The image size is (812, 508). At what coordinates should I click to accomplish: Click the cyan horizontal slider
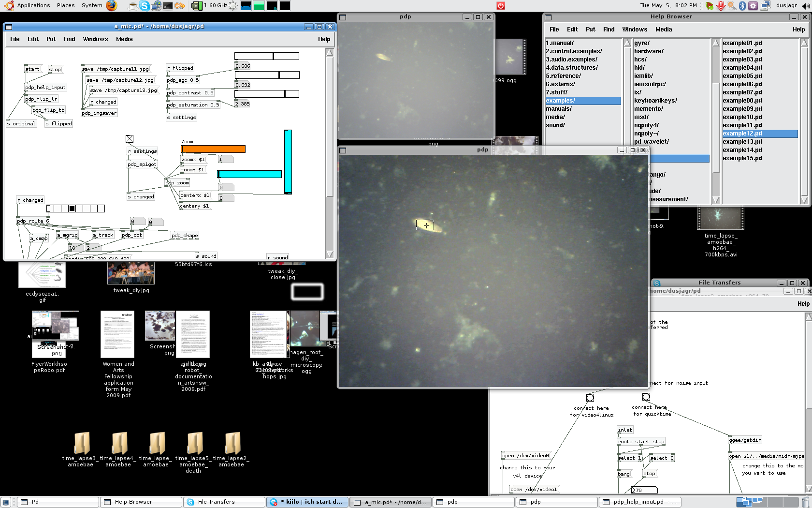(249, 174)
